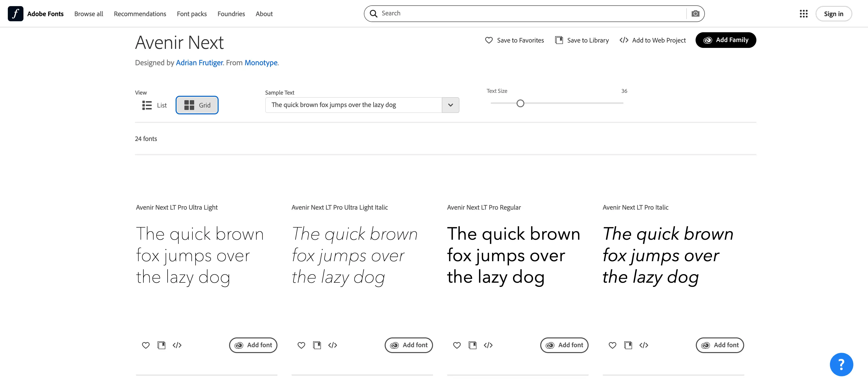Click the Adobe Fonts logo icon

click(x=15, y=14)
